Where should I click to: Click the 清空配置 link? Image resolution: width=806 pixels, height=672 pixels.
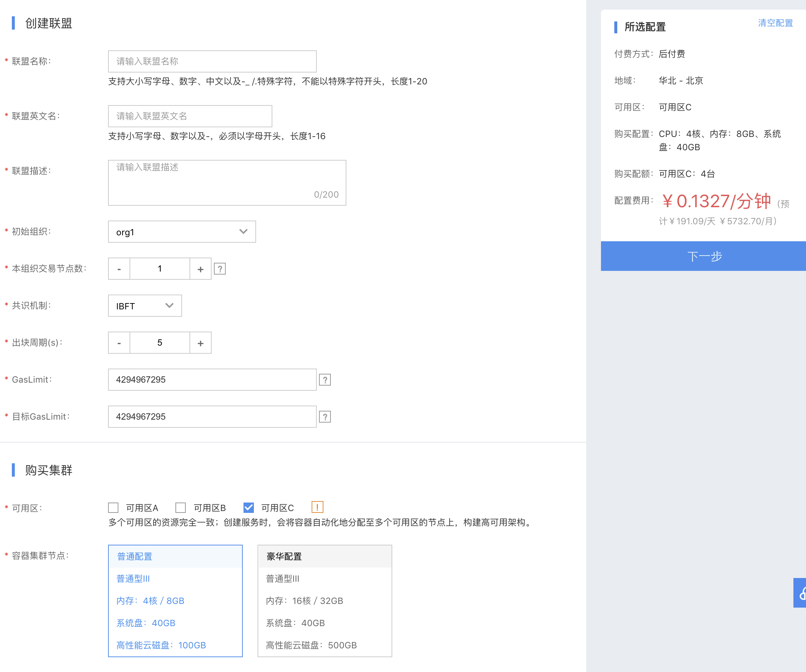775,23
